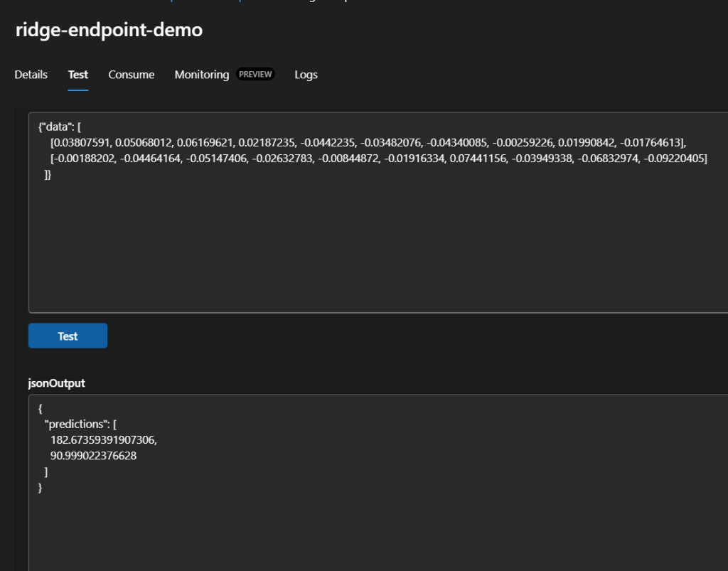Click the 182.67359391907306 prediction value
Image resolution: width=728 pixels, height=571 pixels.
(x=103, y=440)
